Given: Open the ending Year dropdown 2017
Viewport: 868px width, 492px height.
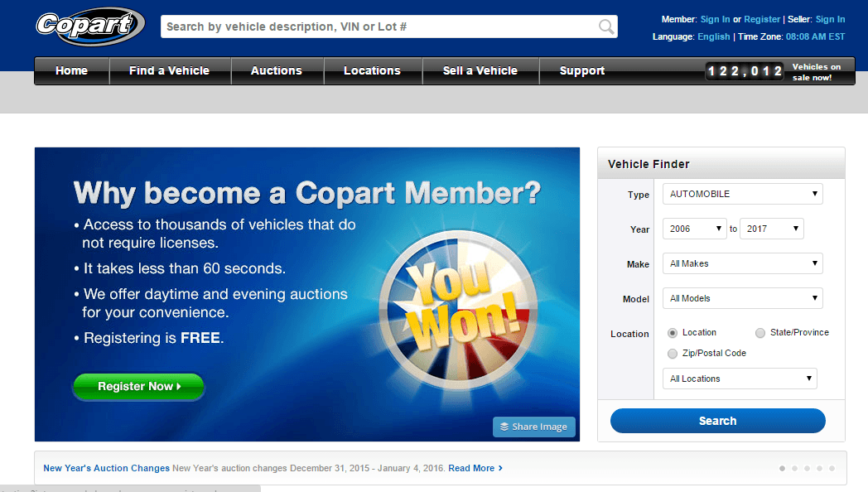Looking at the screenshot, I should (x=772, y=229).
